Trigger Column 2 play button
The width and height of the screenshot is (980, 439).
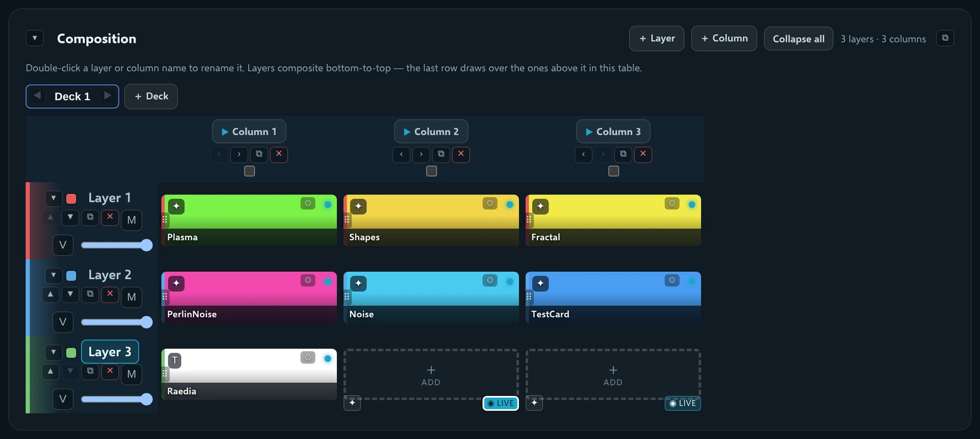[x=431, y=132]
